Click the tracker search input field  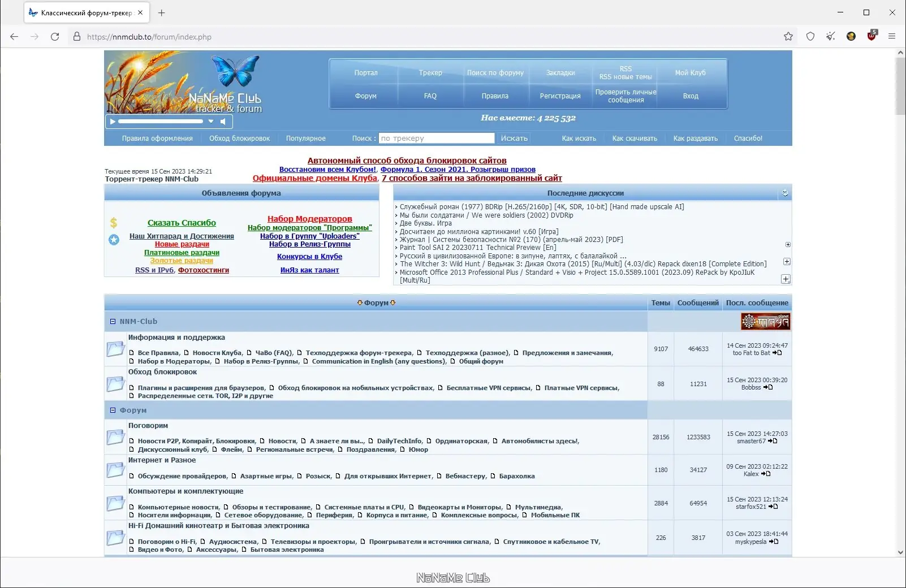(x=437, y=139)
